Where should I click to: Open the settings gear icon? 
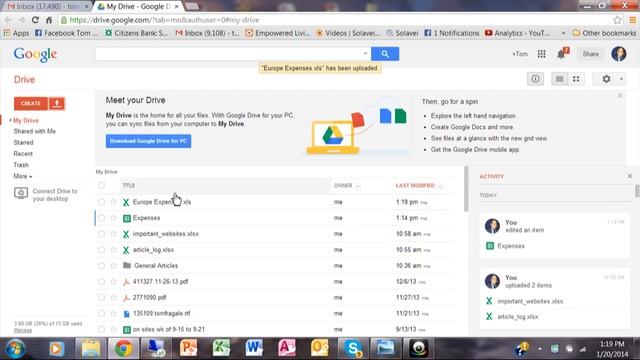pyautogui.click(x=606, y=79)
